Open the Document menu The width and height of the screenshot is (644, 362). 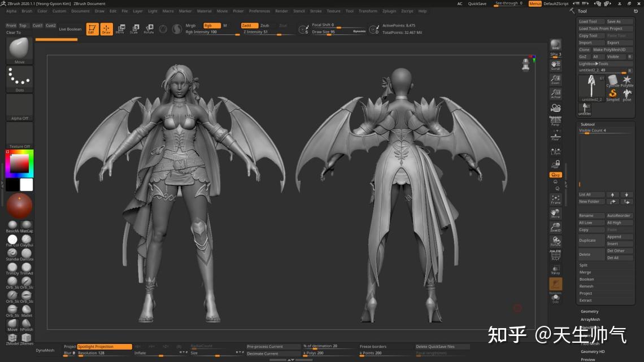80,11
